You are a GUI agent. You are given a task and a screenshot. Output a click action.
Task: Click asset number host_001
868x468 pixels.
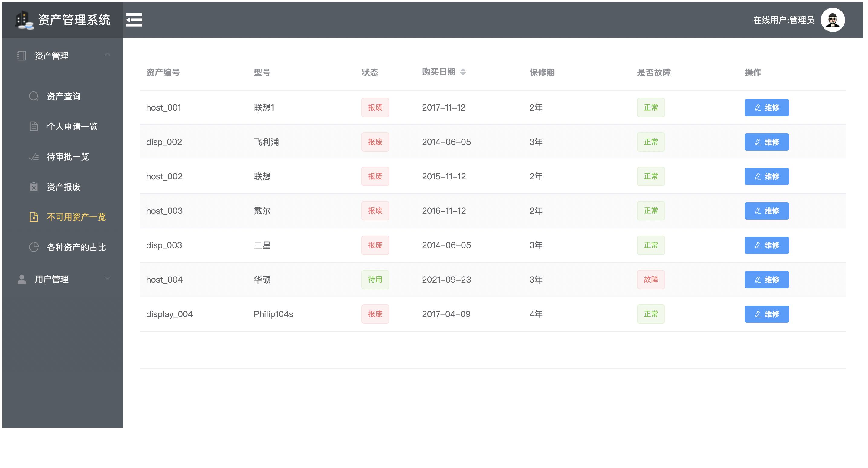click(164, 107)
